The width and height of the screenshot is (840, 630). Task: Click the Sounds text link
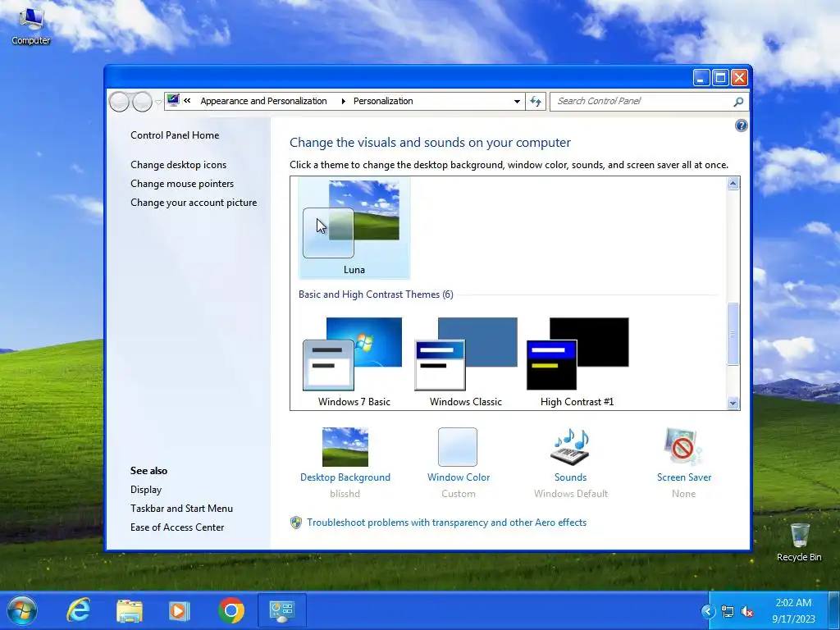571,477
